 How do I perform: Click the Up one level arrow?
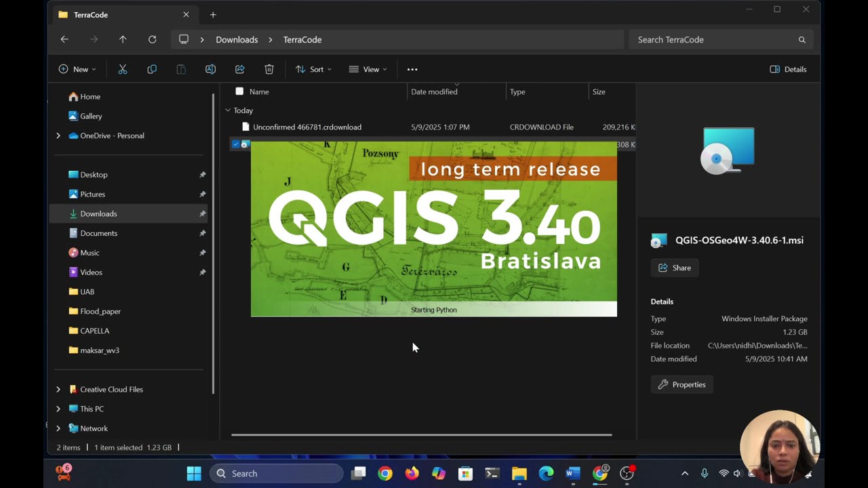pyautogui.click(x=123, y=39)
